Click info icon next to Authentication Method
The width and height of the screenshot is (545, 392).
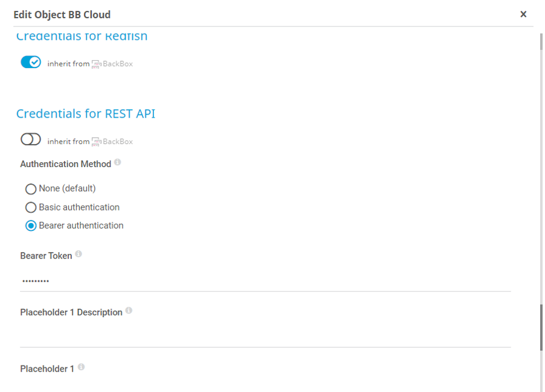point(118,163)
